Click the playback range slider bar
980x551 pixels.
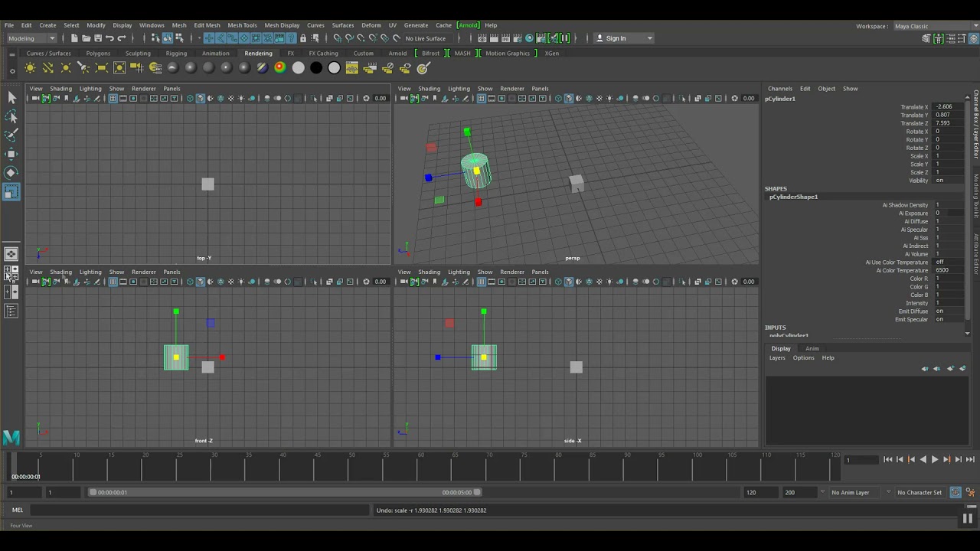coord(285,492)
